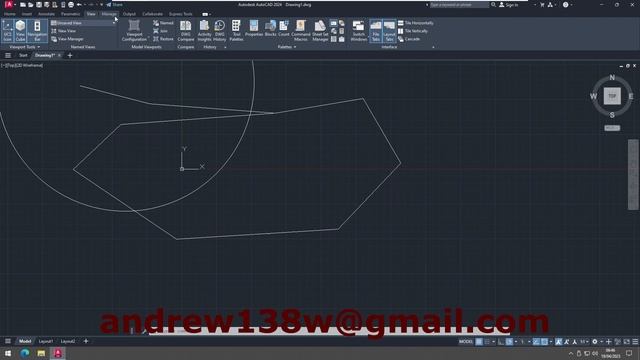Viewport: 640px width, 360px height.
Task: Open DWG History palette
Action: [x=220, y=31]
